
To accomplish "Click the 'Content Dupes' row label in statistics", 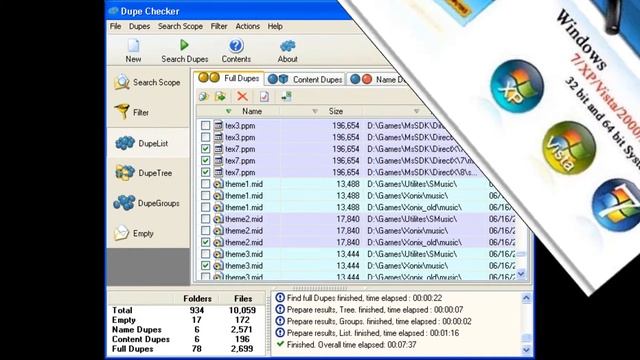I will (141, 339).
